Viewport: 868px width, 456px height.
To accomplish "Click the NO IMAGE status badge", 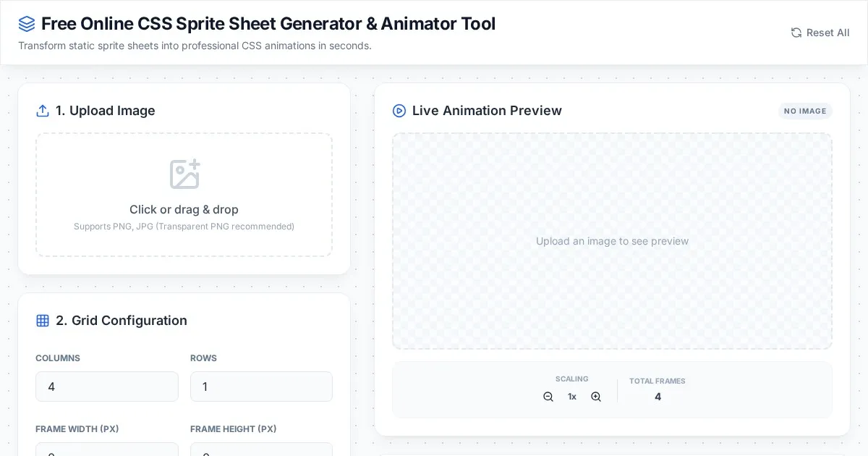I will point(805,111).
